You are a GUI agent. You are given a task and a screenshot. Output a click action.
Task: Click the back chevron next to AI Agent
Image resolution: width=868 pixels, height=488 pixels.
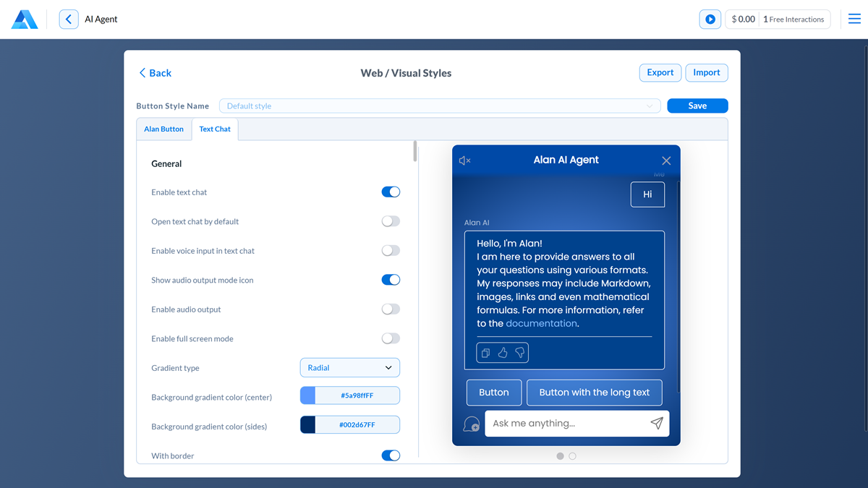click(69, 20)
